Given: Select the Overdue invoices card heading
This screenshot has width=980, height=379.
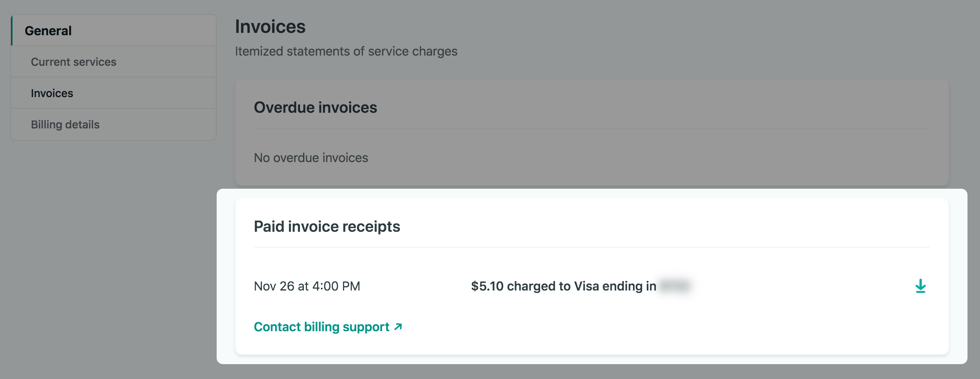Looking at the screenshot, I should pyautogui.click(x=315, y=108).
